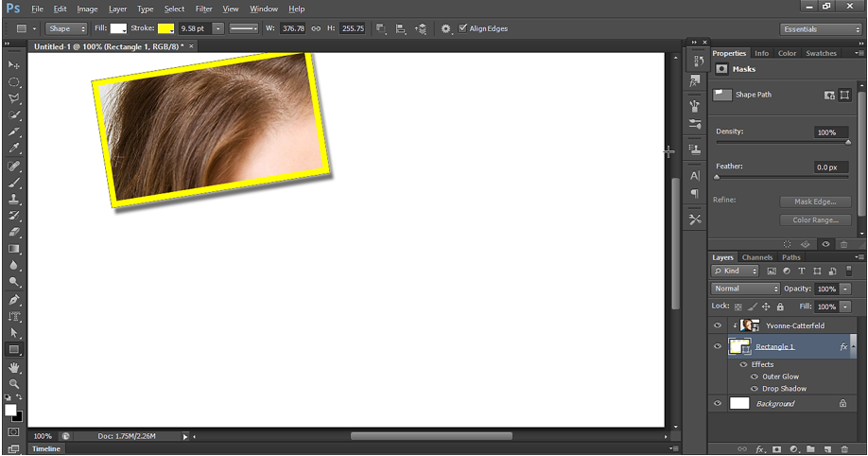Image resolution: width=868 pixels, height=456 pixels.
Task: Open the Shape tool mode dropdown
Action: (x=66, y=28)
